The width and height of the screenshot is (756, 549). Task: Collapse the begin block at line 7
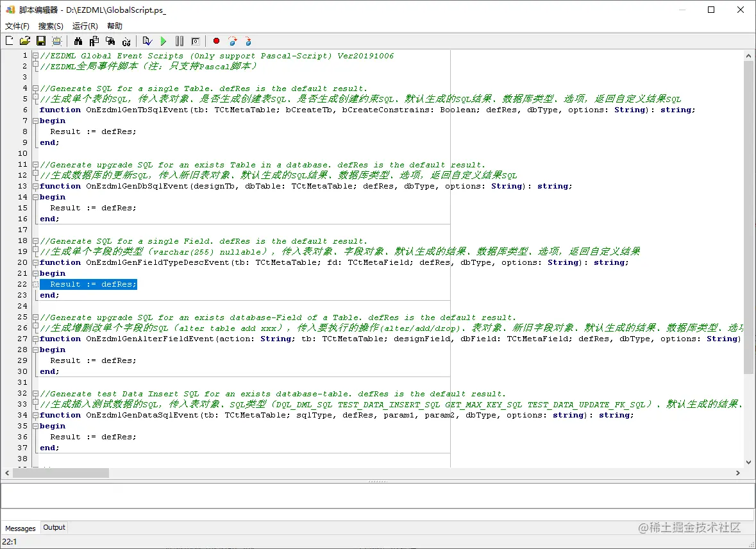coord(35,121)
